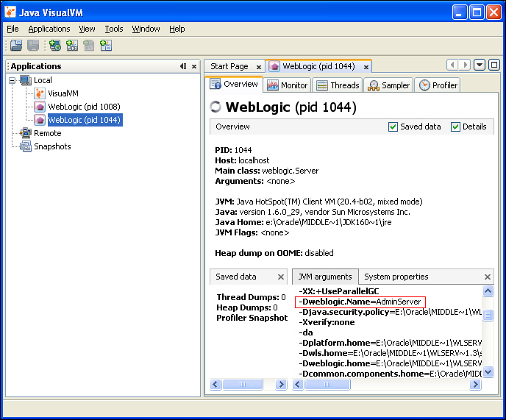Select the Snapshots tree node
Screen dimensions: 506x420
(52, 146)
